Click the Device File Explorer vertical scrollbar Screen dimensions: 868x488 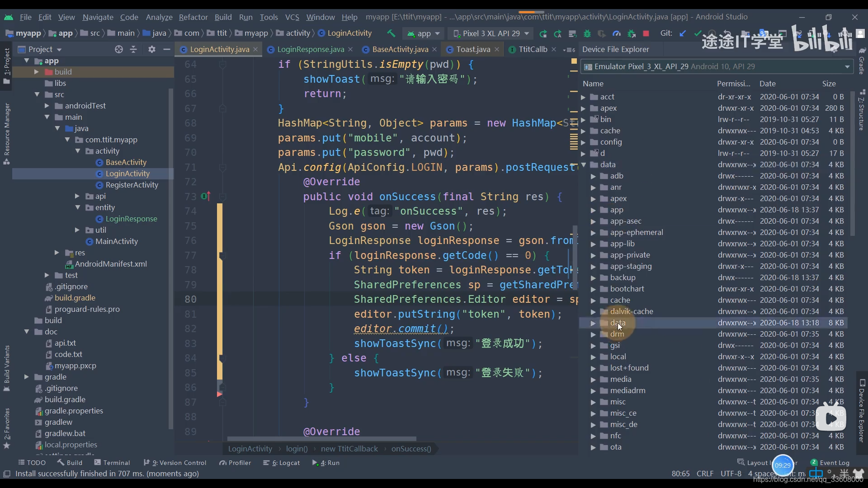tap(852, 164)
